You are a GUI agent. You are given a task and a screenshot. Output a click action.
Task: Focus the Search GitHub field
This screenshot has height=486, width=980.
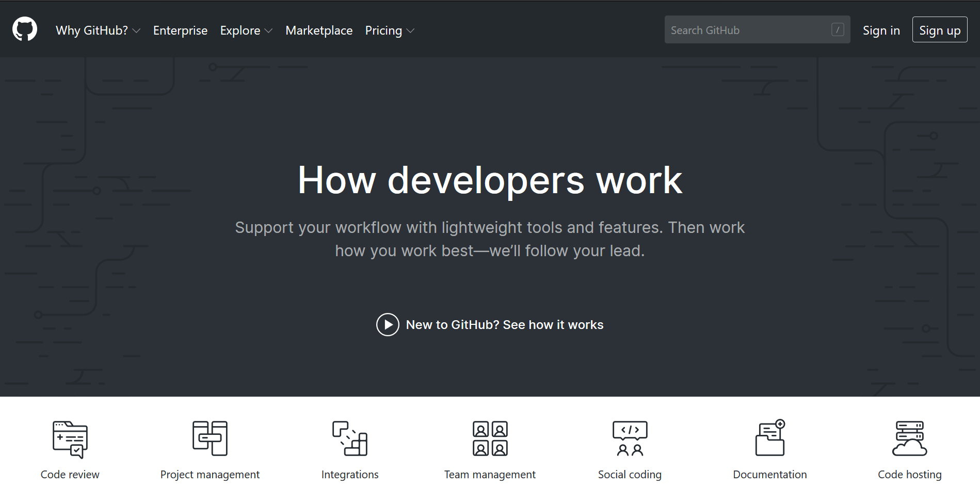[x=757, y=29]
